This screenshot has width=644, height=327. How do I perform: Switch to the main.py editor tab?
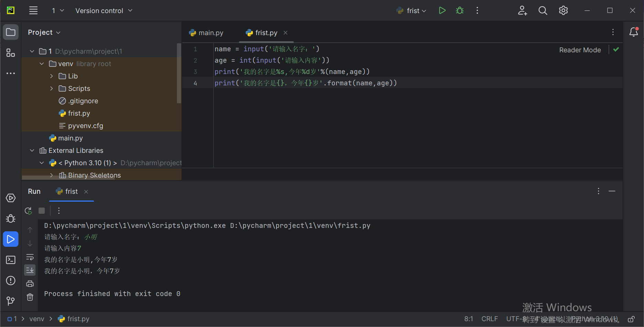tap(206, 33)
